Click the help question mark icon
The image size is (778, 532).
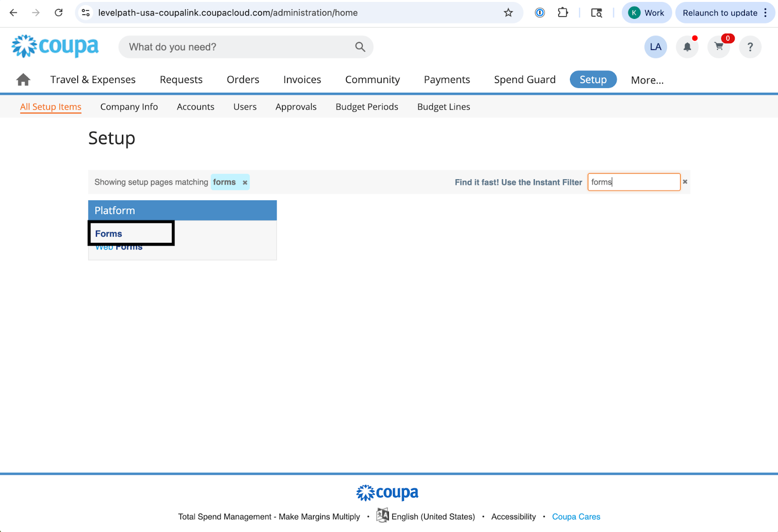tap(750, 47)
